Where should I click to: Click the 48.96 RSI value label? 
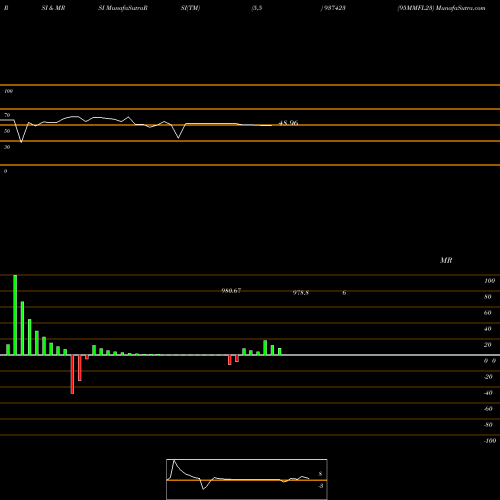[x=289, y=123]
